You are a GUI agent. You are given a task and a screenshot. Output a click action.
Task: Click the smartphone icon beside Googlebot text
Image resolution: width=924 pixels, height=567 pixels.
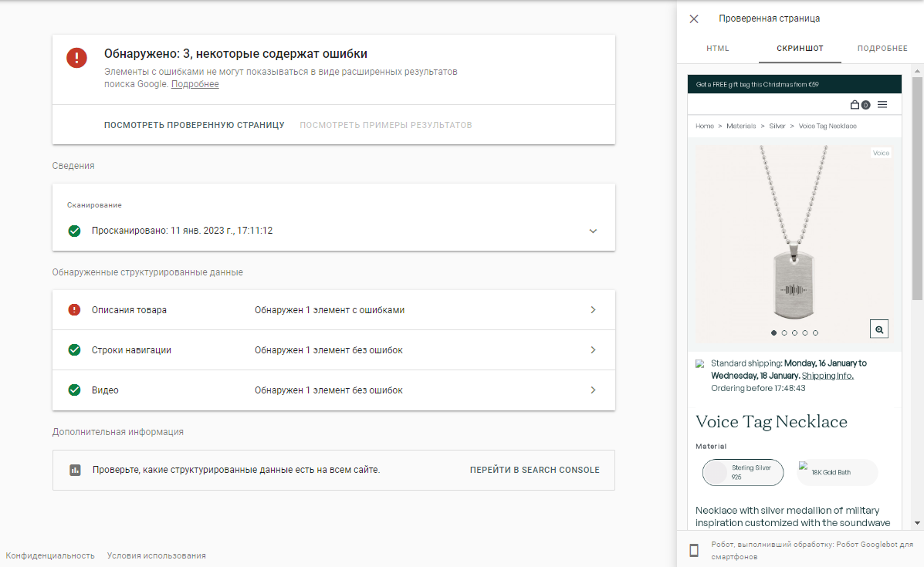pos(694,550)
